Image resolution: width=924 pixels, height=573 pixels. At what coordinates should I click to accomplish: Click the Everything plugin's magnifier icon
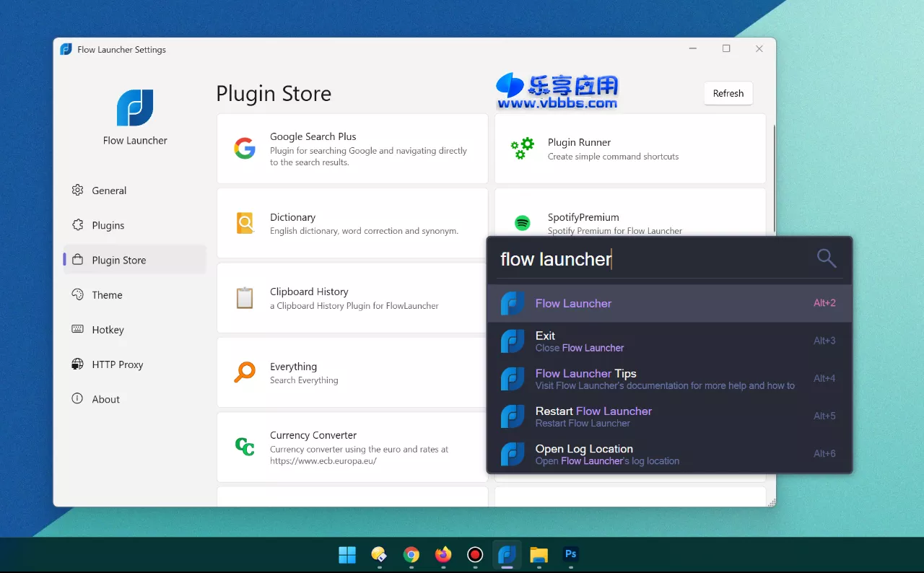pyautogui.click(x=245, y=372)
